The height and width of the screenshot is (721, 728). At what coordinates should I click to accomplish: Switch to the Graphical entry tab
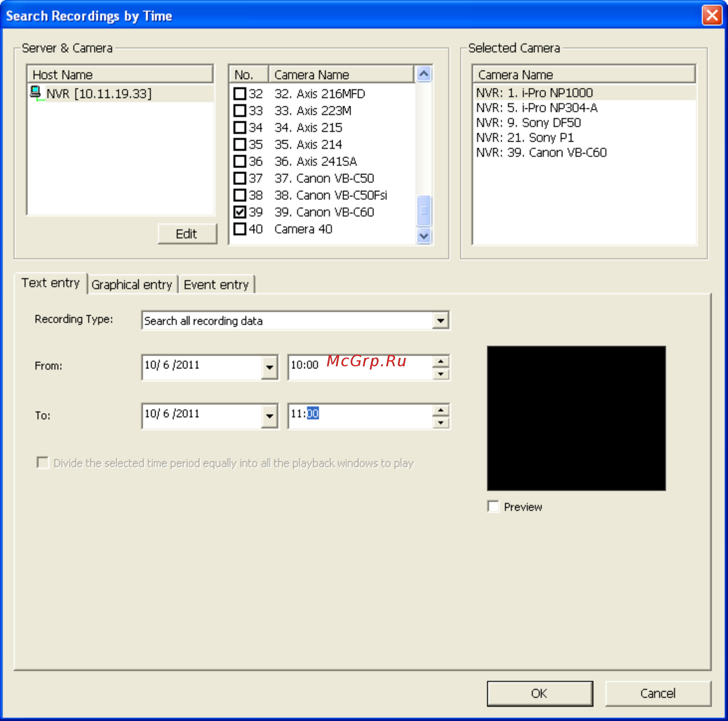pyautogui.click(x=132, y=285)
